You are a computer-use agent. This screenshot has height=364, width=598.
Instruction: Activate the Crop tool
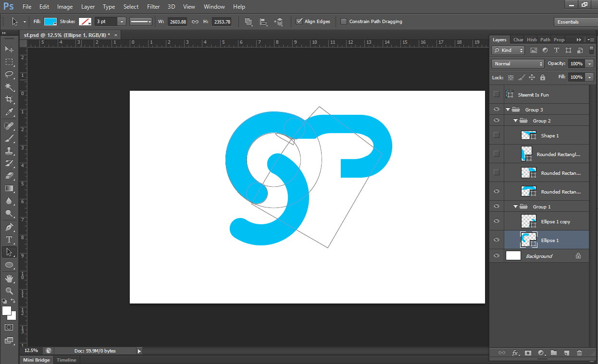(x=9, y=99)
